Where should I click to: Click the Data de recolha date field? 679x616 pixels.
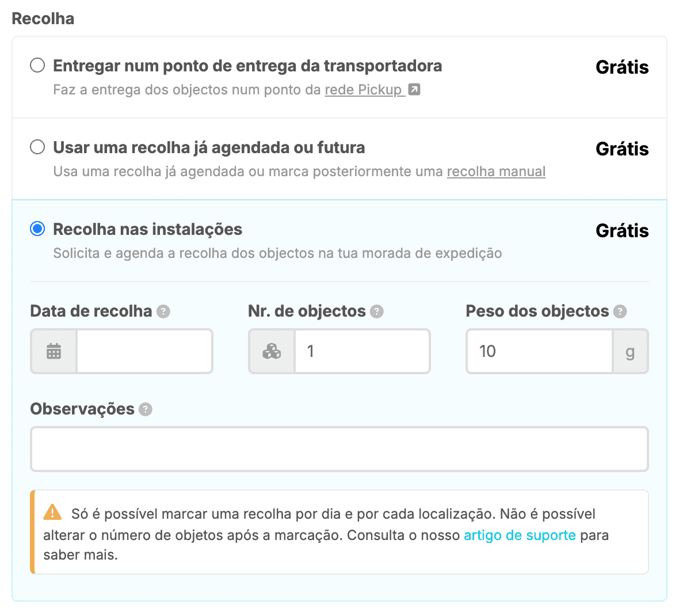click(x=144, y=351)
